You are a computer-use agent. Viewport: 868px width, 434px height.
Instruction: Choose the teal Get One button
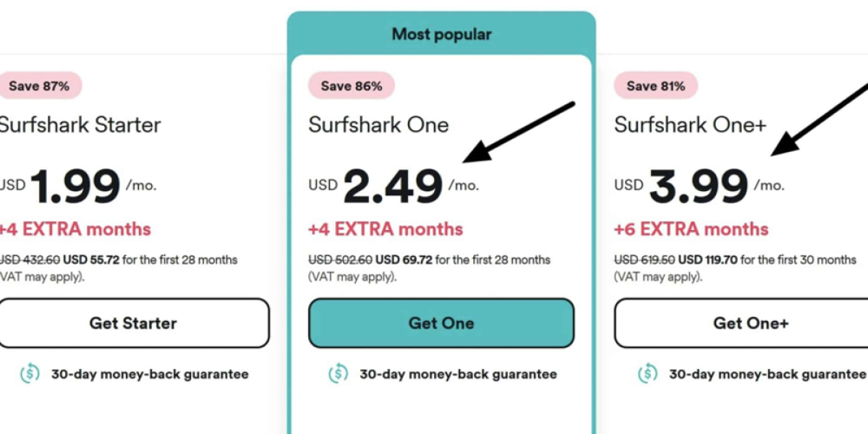pyautogui.click(x=441, y=323)
